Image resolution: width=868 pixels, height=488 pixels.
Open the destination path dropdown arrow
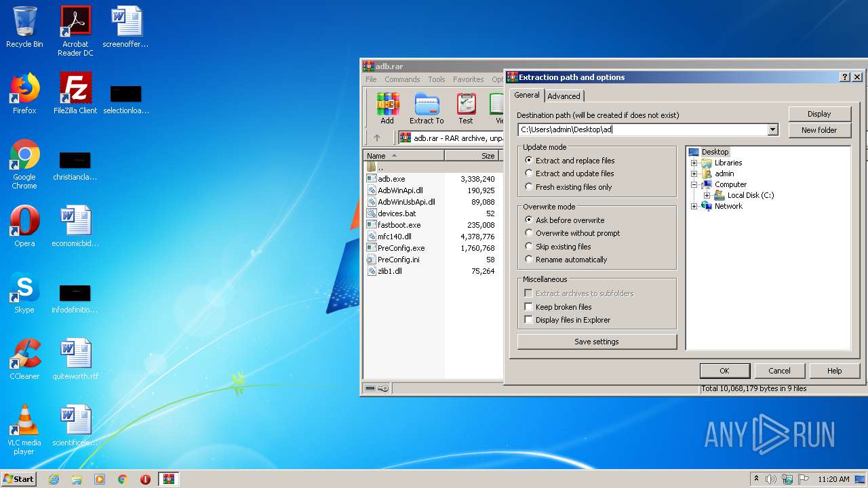[x=772, y=129]
